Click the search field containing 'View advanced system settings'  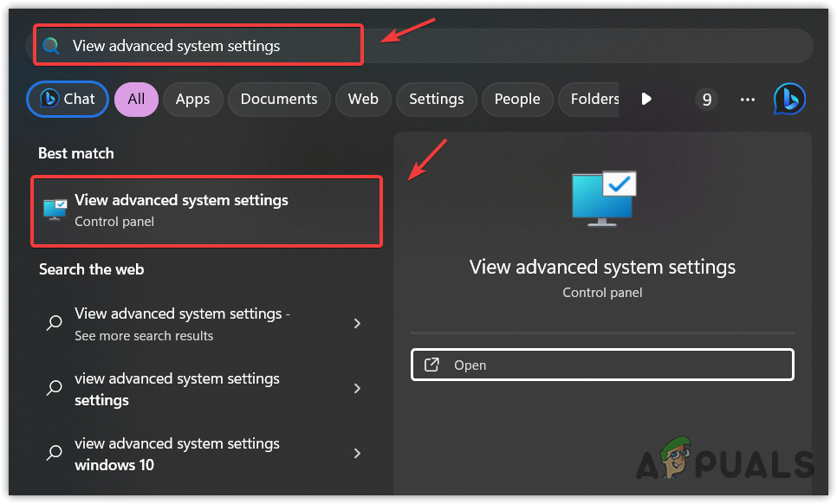[x=419, y=46]
